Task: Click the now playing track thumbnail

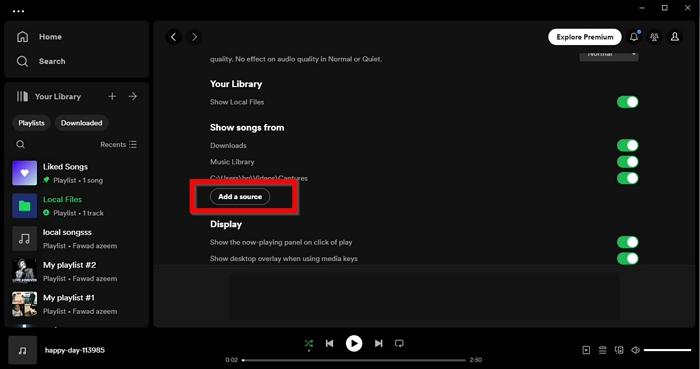Action: (22, 350)
